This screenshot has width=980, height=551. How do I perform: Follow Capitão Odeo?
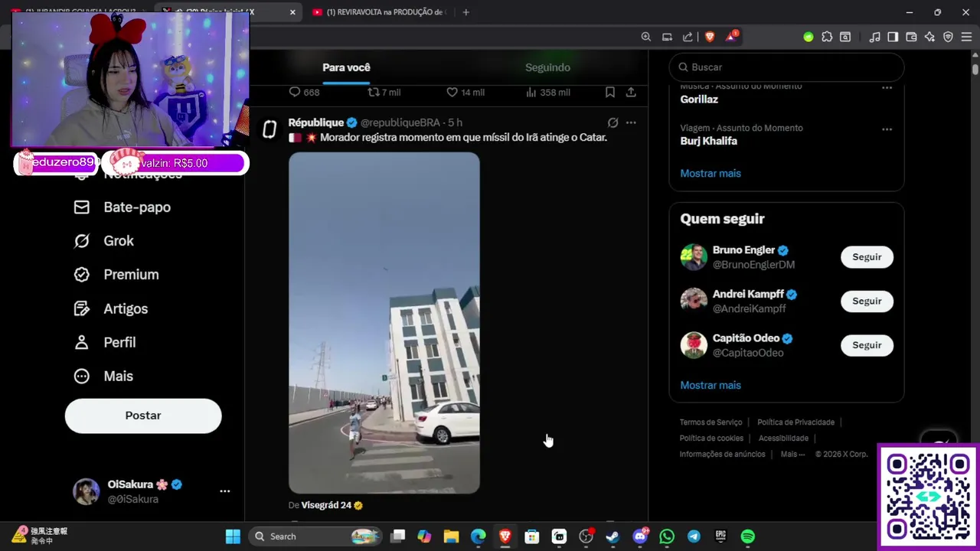point(867,345)
